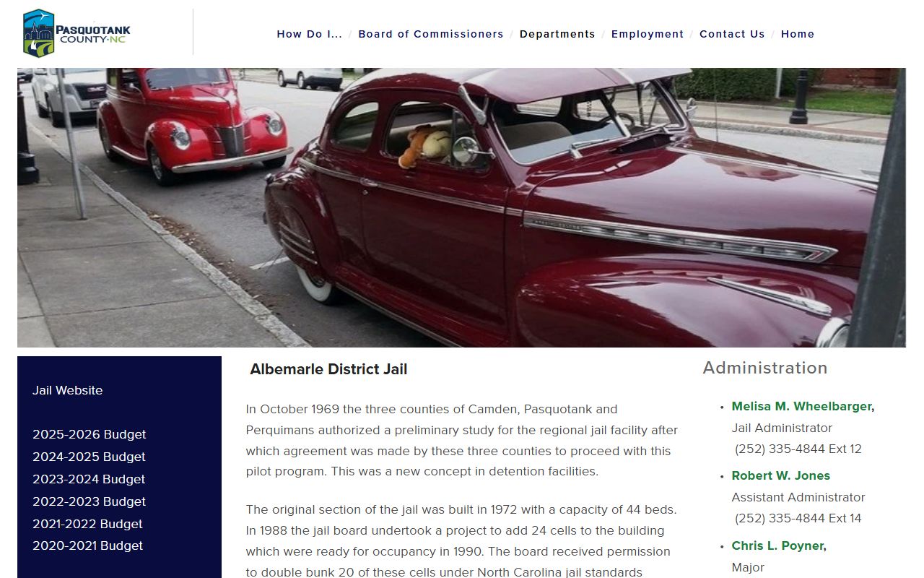This screenshot has height=578, width=924.
Task: Click the Albemarle District Jail heading
Action: coord(328,369)
